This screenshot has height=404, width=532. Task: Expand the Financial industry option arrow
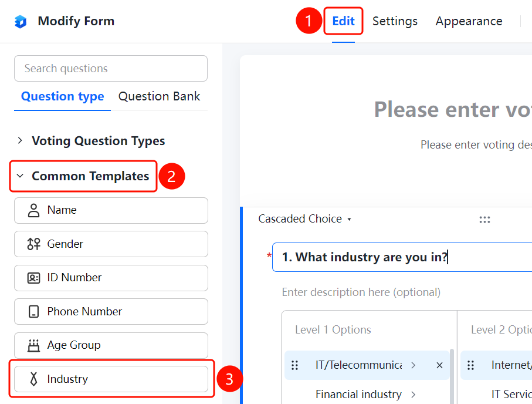click(x=414, y=395)
